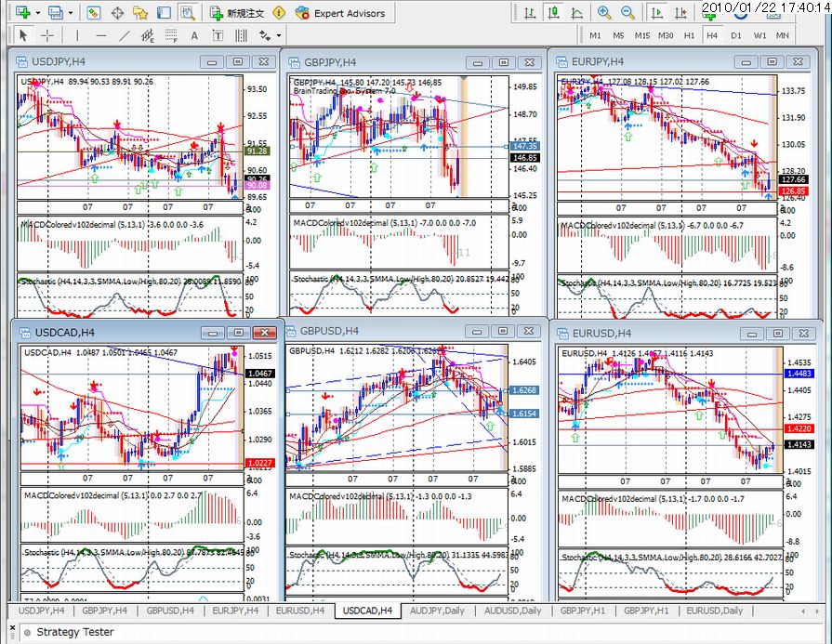Open a new chart window
Image resolution: width=832 pixels, height=644 pixels.
point(23,12)
